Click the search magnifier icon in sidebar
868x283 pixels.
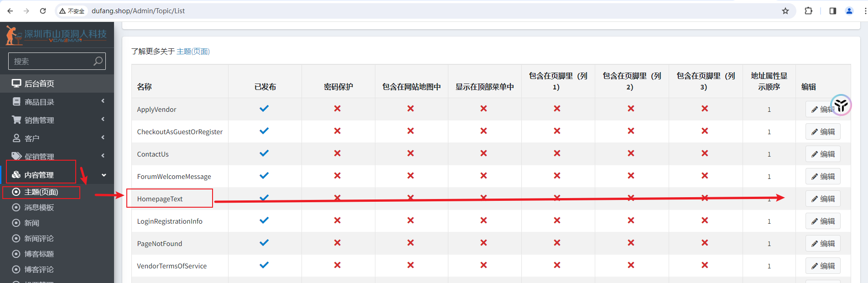[x=98, y=61]
